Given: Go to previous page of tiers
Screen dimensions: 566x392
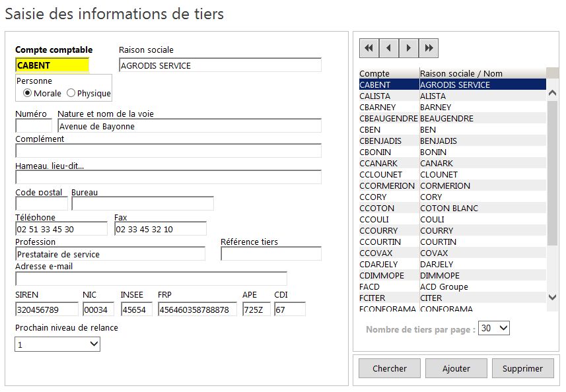Looking at the screenshot, I should 389,48.
